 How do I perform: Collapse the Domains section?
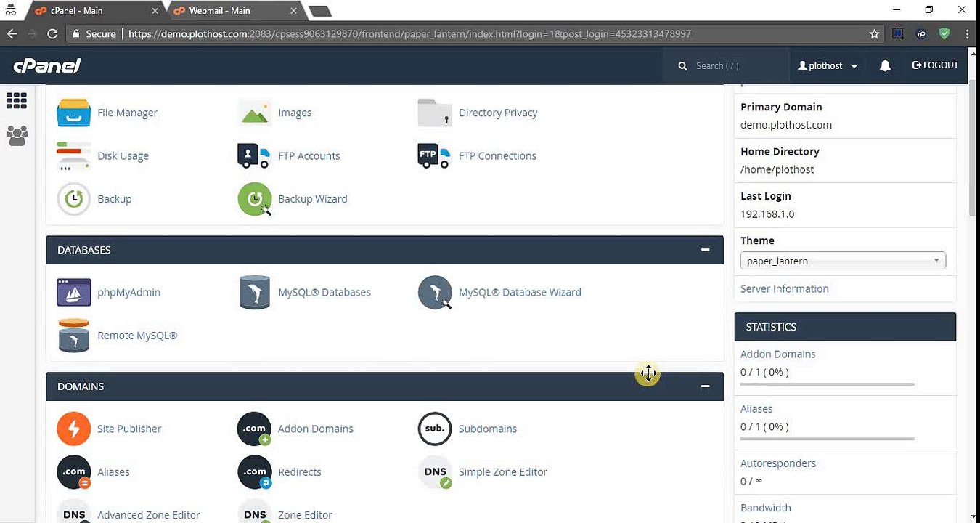pyautogui.click(x=704, y=386)
